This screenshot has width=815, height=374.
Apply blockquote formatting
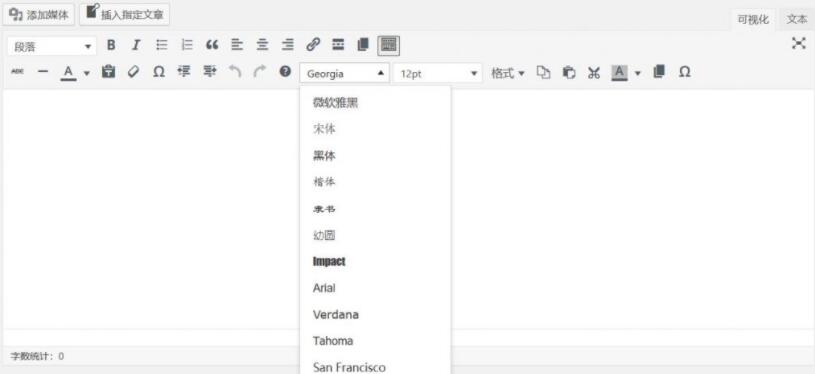(x=212, y=45)
